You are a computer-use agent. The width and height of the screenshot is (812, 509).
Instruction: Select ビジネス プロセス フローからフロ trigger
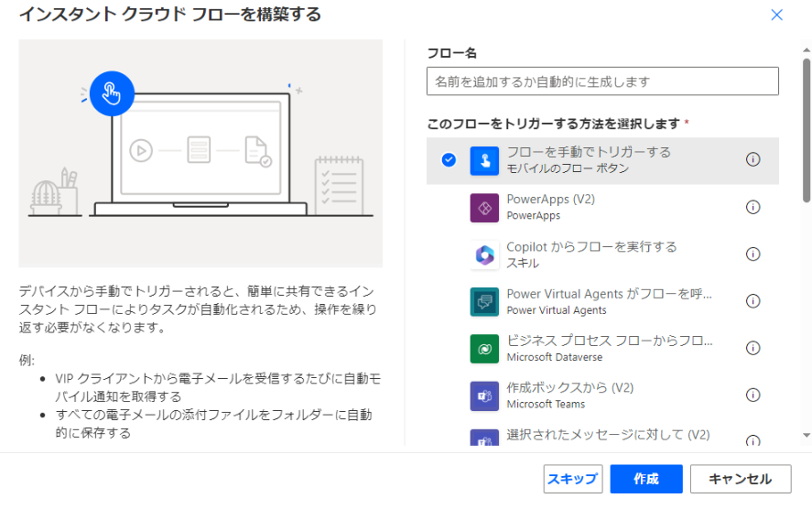coord(602,349)
